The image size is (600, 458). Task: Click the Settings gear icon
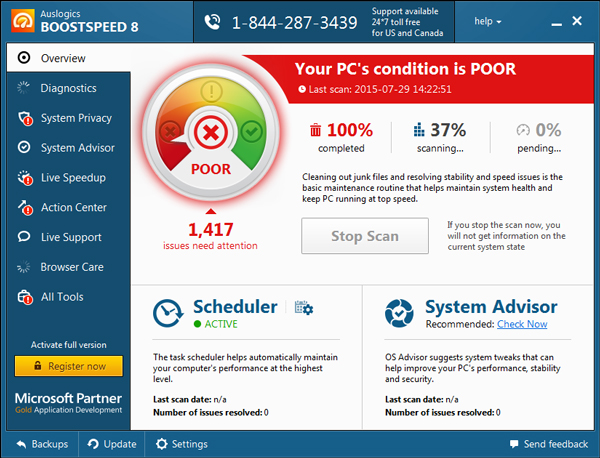(161, 444)
